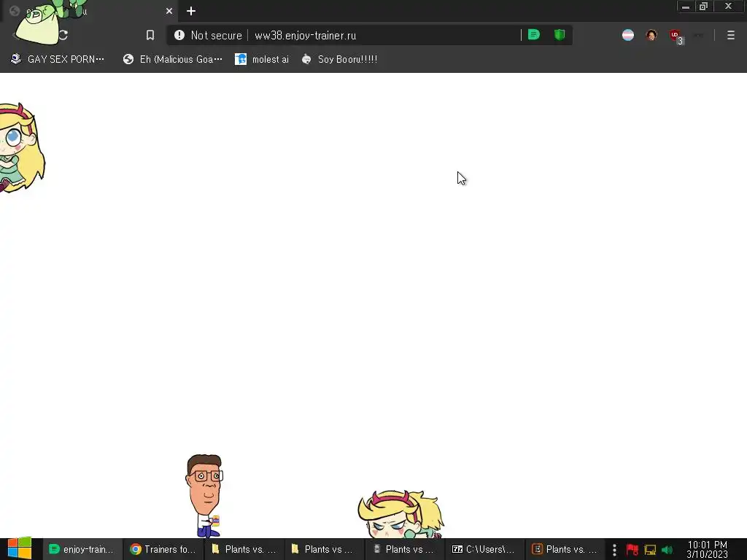Open the Windows Start menu
Screen dimensions: 747x560
click(x=20, y=548)
